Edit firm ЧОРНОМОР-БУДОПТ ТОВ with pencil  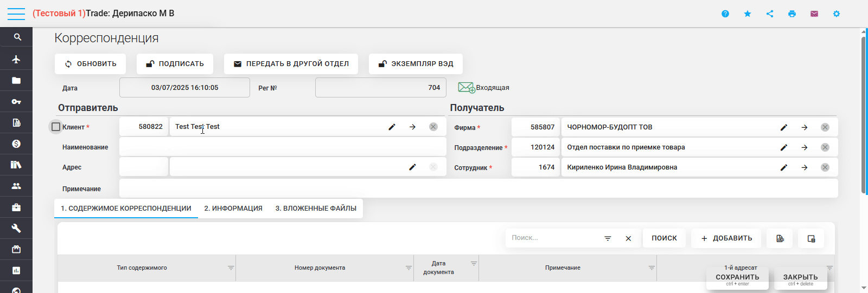(783, 127)
